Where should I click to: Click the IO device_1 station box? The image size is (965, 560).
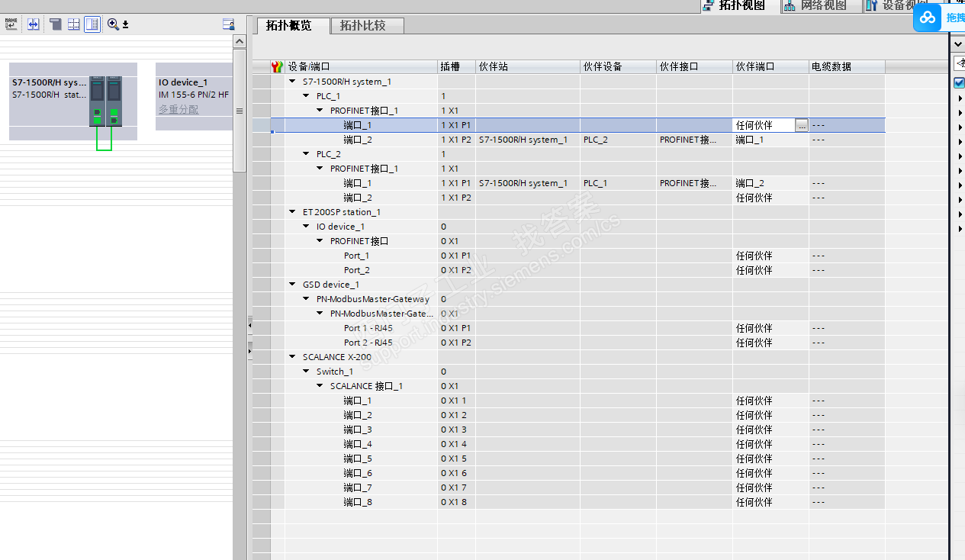pyautogui.click(x=194, y=96)
